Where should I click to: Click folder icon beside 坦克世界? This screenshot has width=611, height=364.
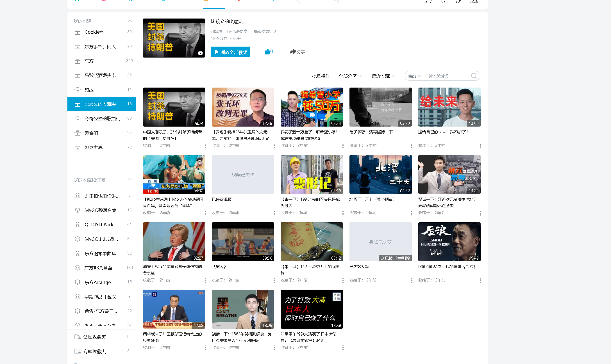pyautogui.click(x=77, y=148)
